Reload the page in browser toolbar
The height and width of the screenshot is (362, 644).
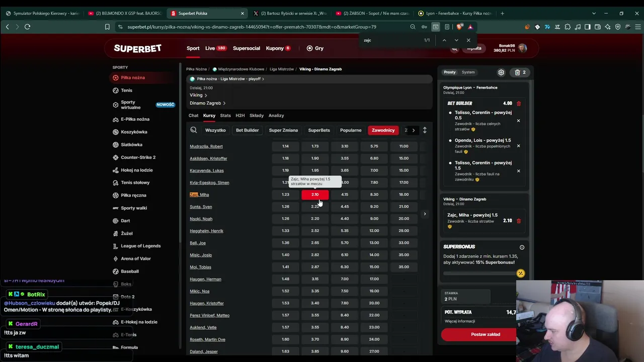click(28, 27)
